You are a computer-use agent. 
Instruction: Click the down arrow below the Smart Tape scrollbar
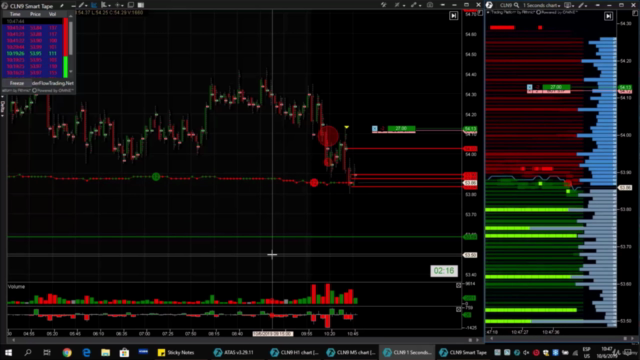(71, 72)
